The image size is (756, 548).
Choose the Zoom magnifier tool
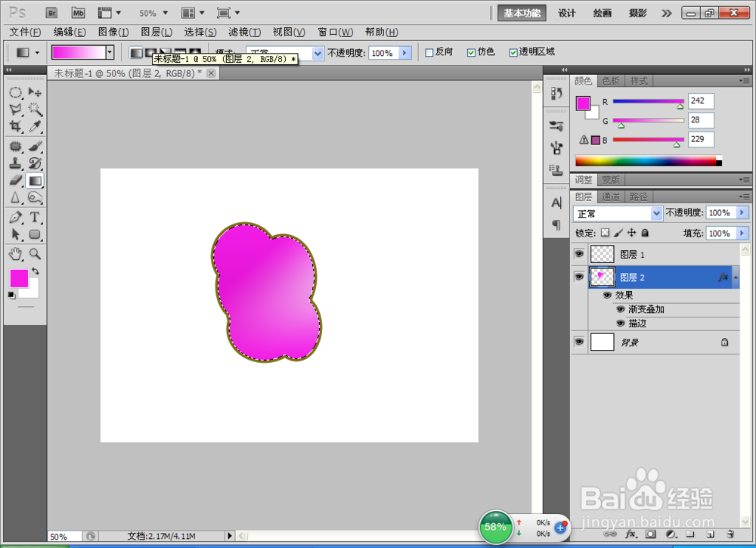35,253
